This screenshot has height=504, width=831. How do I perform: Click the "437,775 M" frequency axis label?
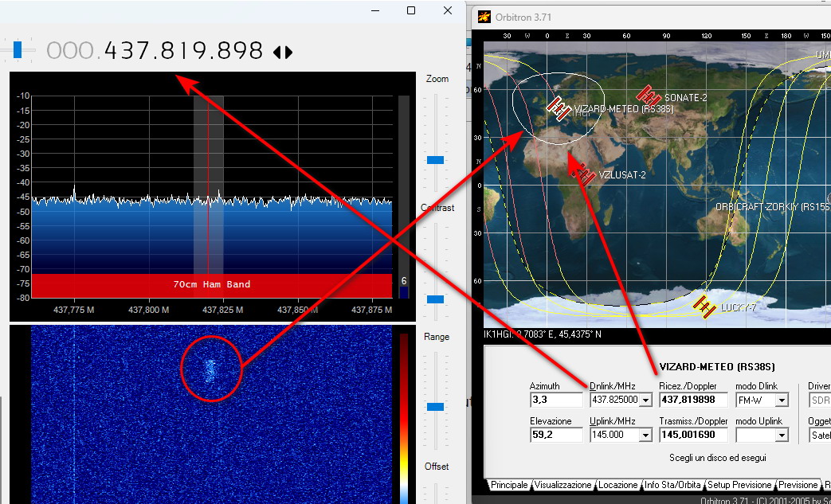coord(73,310)
